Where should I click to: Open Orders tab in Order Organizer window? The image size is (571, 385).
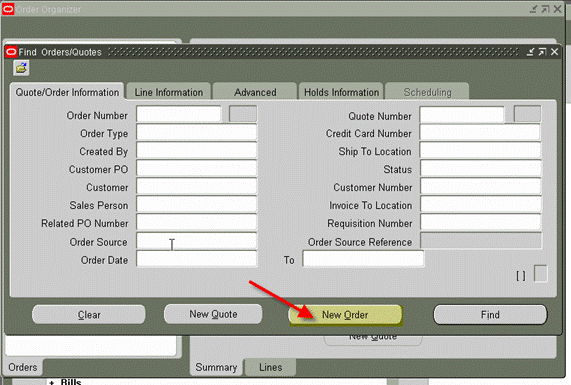coord(23,367)
